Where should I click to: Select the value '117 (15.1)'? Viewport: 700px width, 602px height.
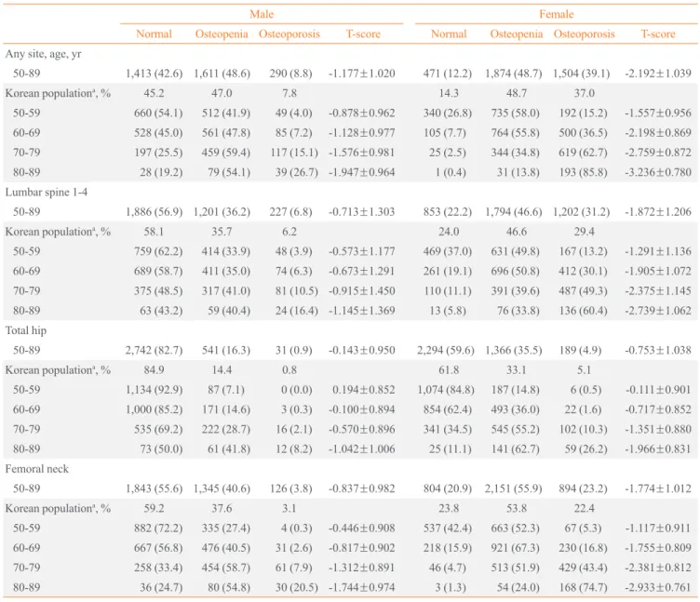pos(293,153)
